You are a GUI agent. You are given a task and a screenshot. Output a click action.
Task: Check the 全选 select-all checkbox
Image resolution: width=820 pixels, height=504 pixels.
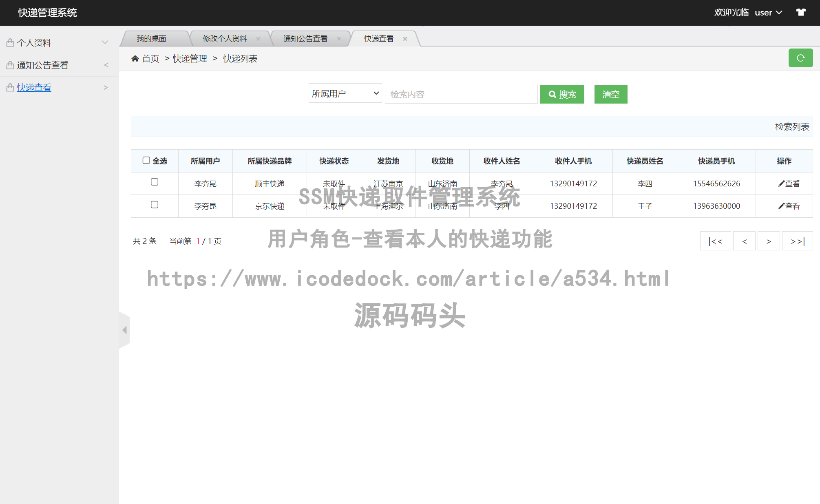pos(146,160)
